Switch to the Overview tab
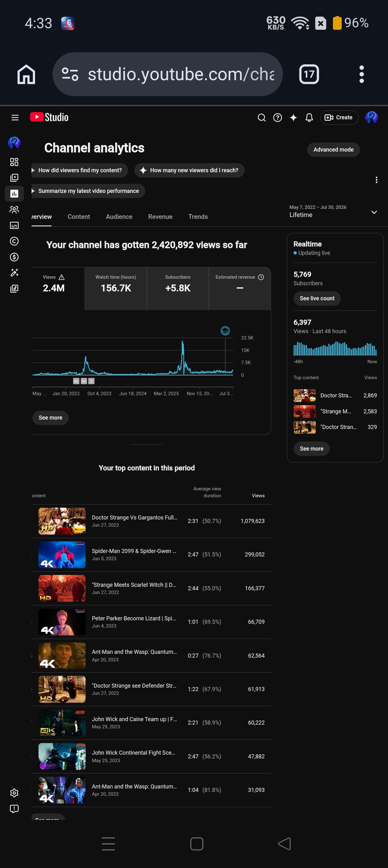Screen dimensions: 388x868 41,217
